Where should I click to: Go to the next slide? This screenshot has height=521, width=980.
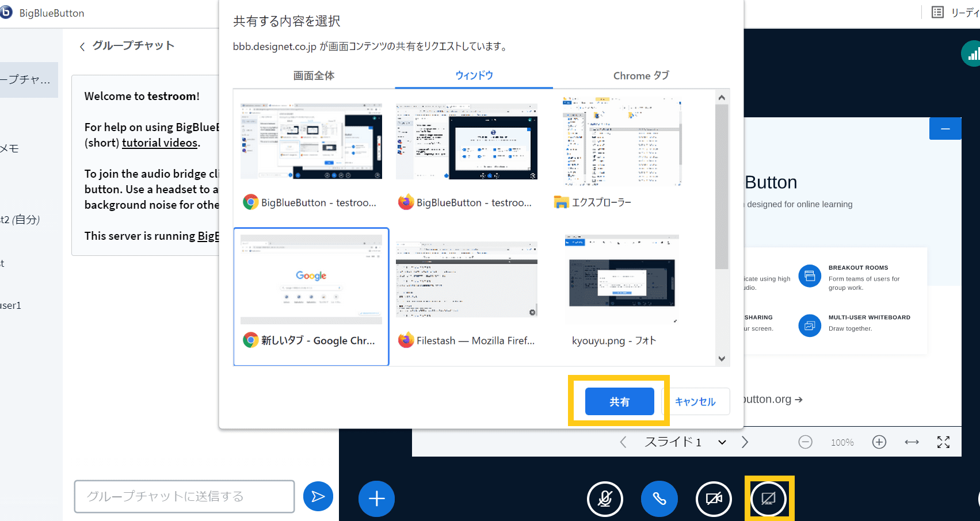745,442
